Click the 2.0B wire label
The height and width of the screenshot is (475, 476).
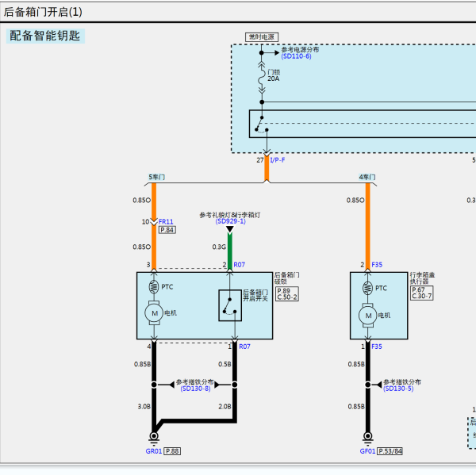click(x=225, y=406)
